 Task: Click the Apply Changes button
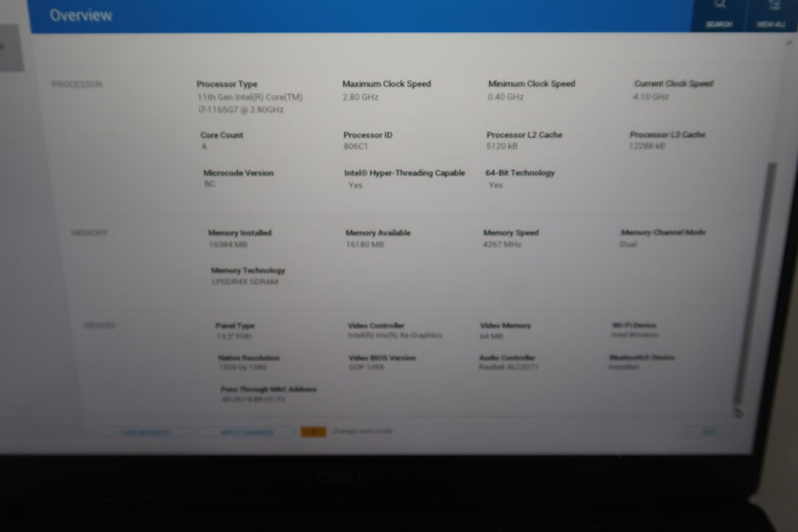(246, 432)
